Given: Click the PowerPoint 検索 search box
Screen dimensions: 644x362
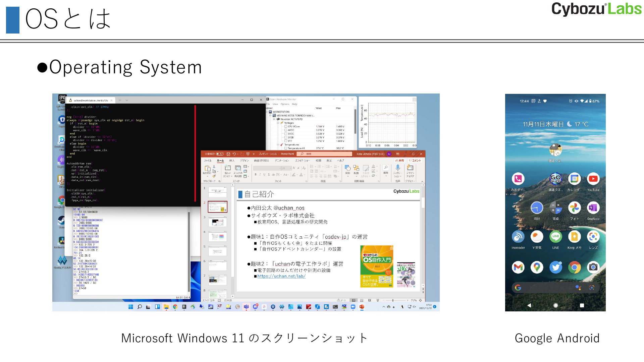Looking at the screenshot, I should pos(324,154).
